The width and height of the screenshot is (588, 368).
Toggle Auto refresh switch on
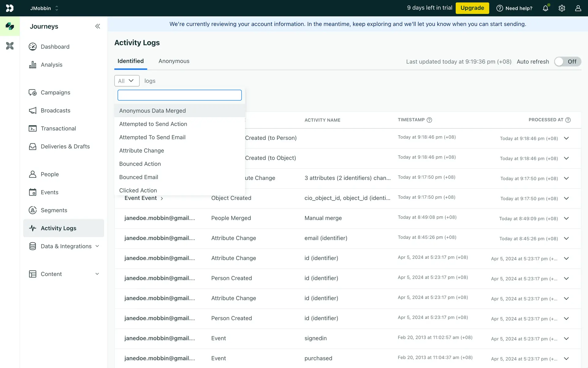pos(567,62)
